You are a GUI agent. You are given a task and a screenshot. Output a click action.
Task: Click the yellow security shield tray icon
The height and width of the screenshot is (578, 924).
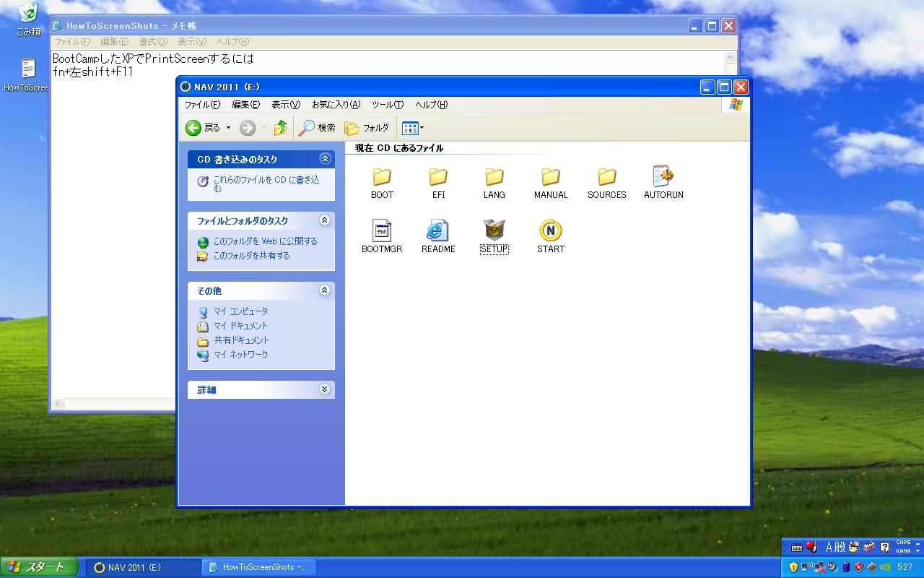793,567
